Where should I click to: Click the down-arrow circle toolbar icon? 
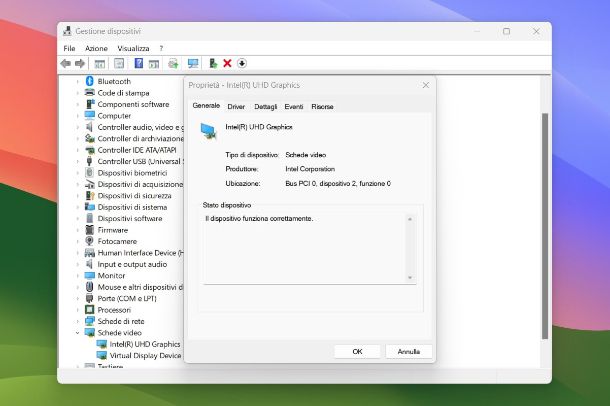[x=242, y=63]
